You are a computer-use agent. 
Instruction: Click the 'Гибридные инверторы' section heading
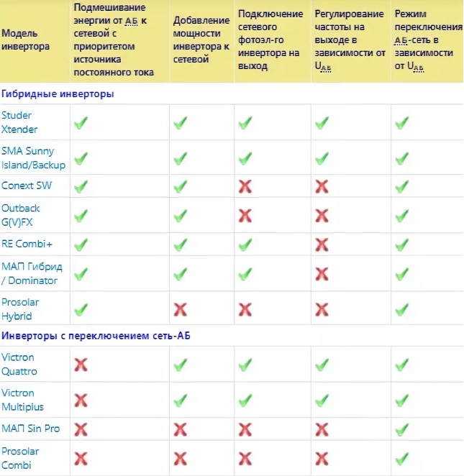[58, 93]
